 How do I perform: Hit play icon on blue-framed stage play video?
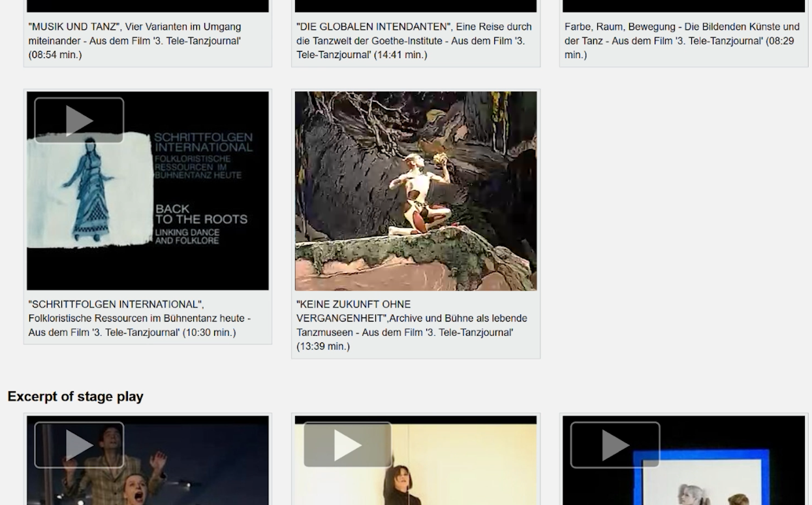[x=615, y=445]
